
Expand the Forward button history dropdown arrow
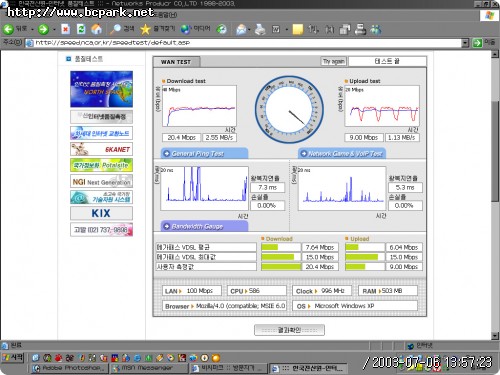[54, 30]
